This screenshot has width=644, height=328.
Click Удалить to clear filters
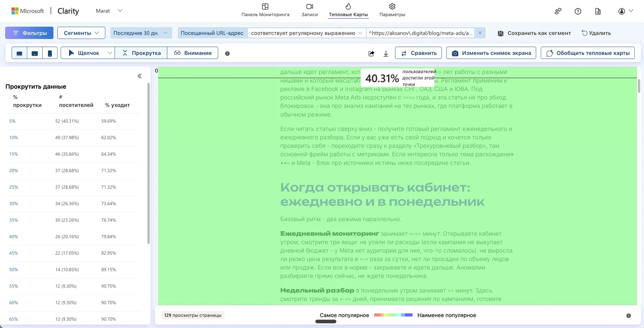click(596, 33)
